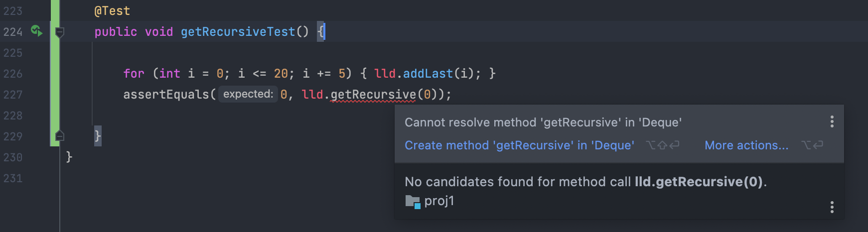Click the highlighted closing brace on line 229
Screen dimensions: 868x232
tap(98, 136)
